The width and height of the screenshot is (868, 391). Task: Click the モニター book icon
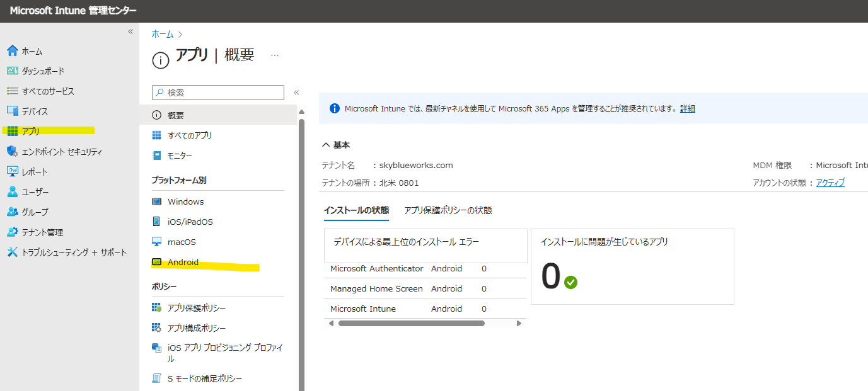point(157,156)
